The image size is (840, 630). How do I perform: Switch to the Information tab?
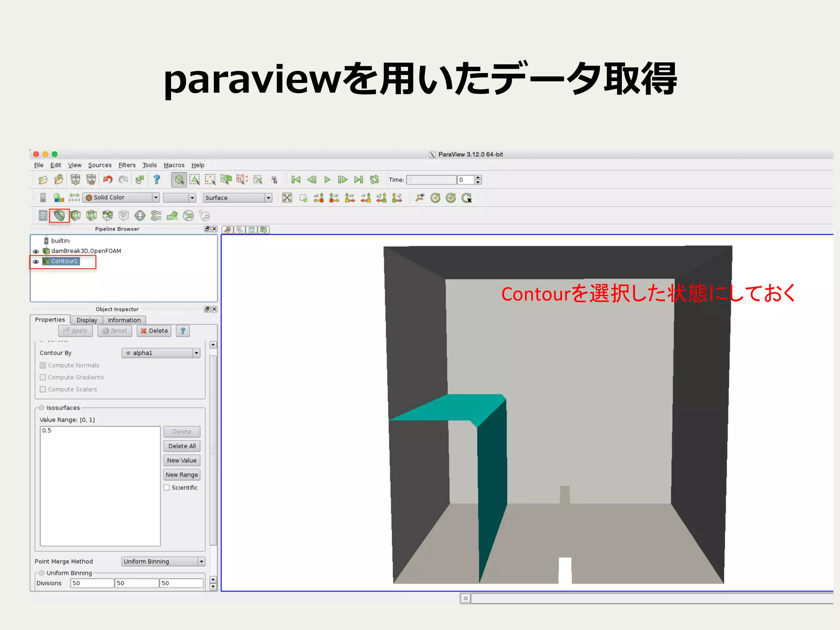[124, 320]
